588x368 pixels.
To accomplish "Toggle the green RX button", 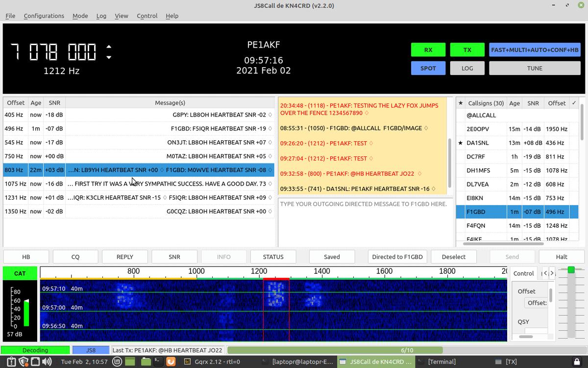I will click(x=428, y=50).
